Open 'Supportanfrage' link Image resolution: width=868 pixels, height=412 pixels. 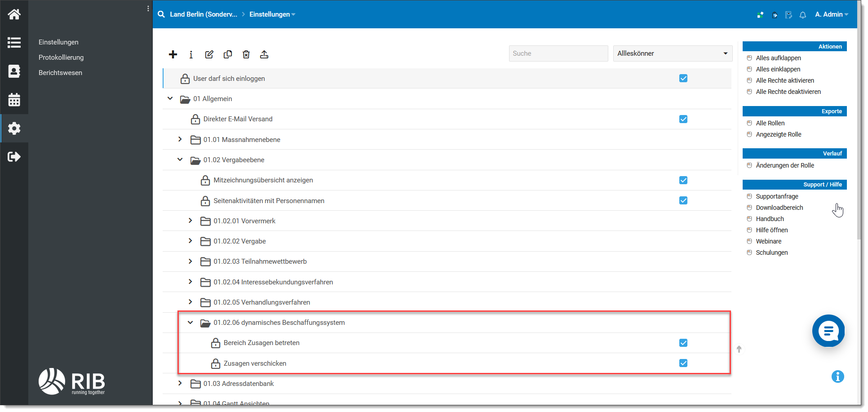pos(777,196)
